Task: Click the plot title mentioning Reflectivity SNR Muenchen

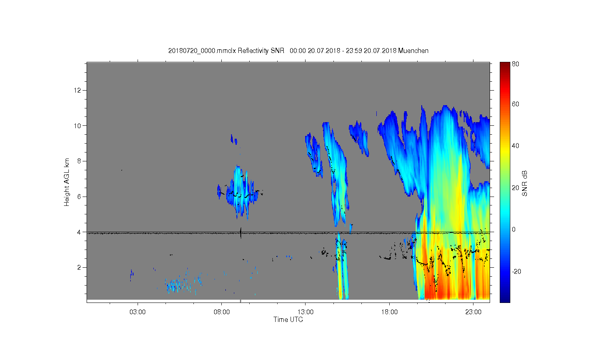Action: click(x=298, y=51)
